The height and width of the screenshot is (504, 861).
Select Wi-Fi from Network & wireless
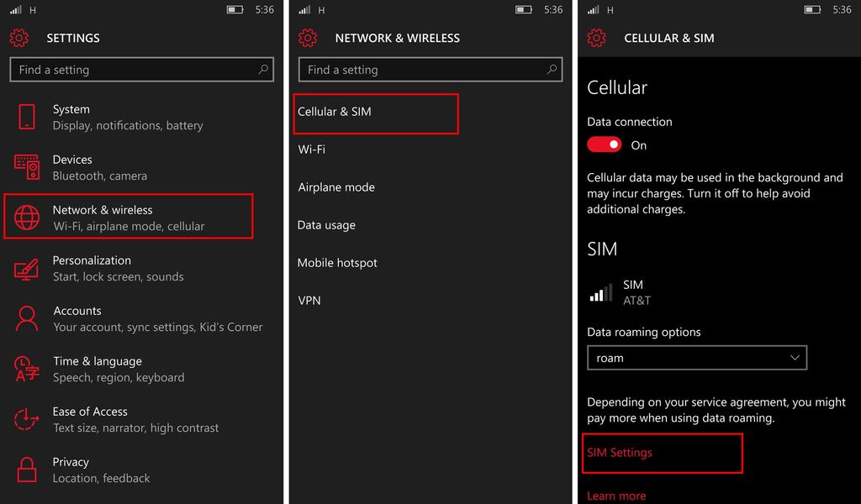(310, 150)
